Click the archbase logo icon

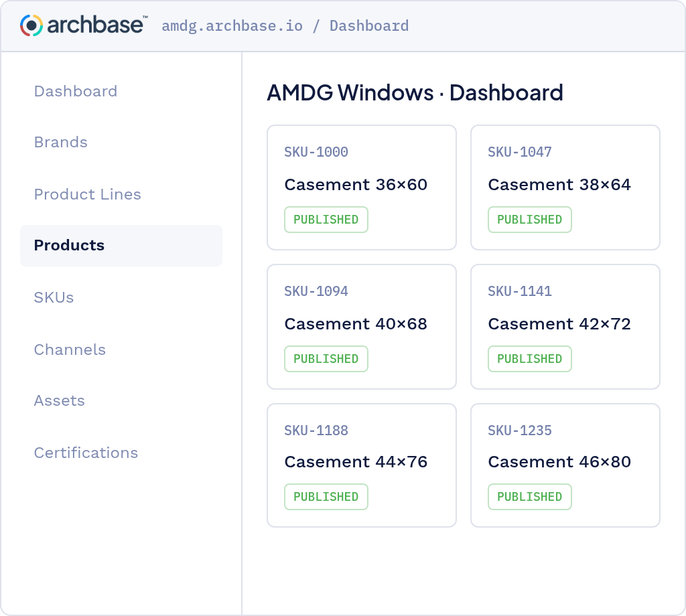coord(31,25)
